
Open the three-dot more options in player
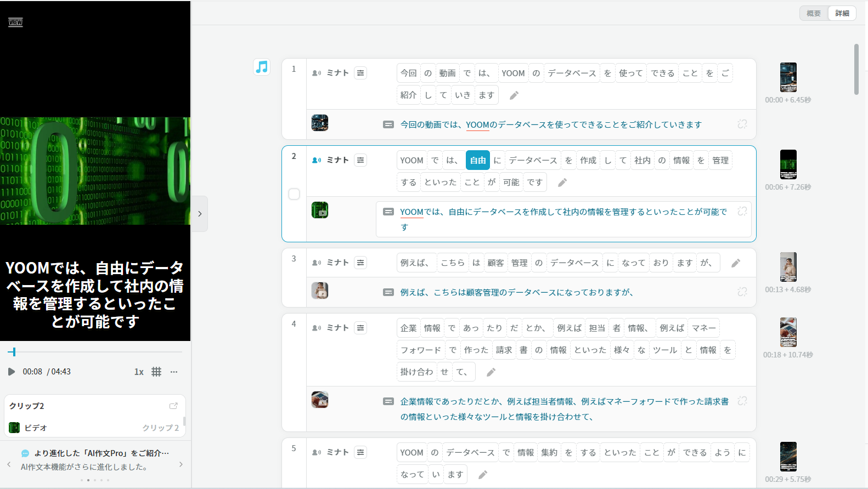(x=174, y=372)
